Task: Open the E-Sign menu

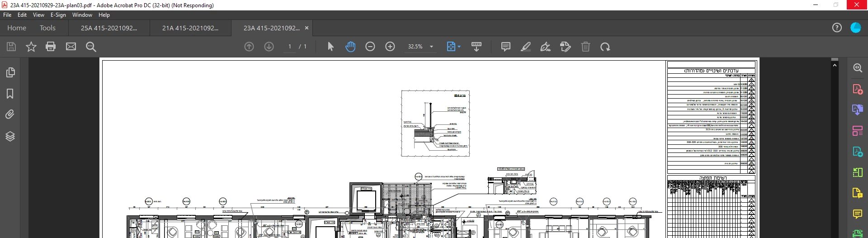Action: 58,15
